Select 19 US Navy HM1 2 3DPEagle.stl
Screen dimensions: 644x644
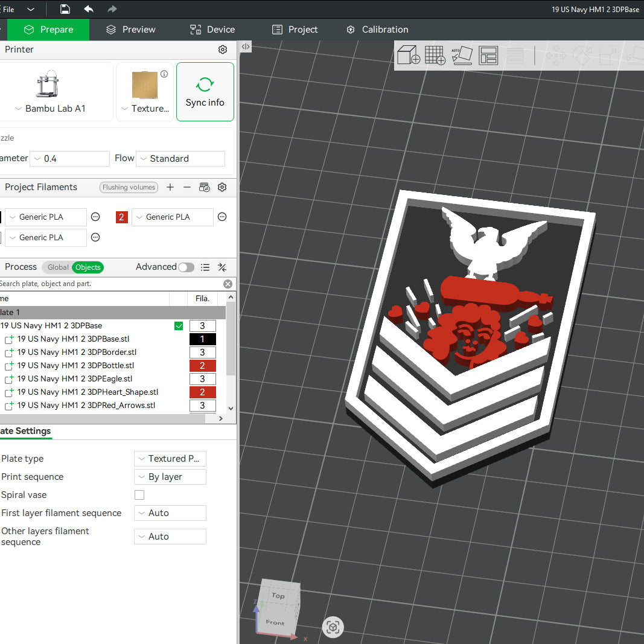pos(75,378)
